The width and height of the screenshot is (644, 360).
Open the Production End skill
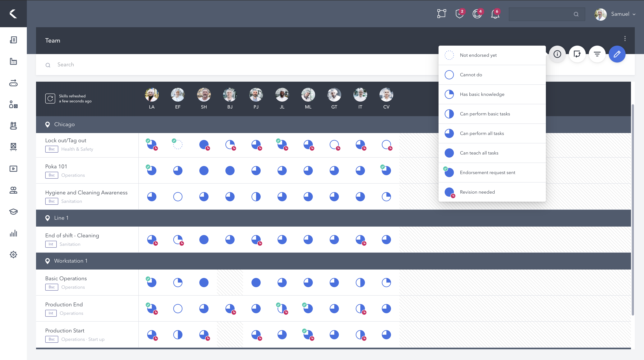(64, 304)
